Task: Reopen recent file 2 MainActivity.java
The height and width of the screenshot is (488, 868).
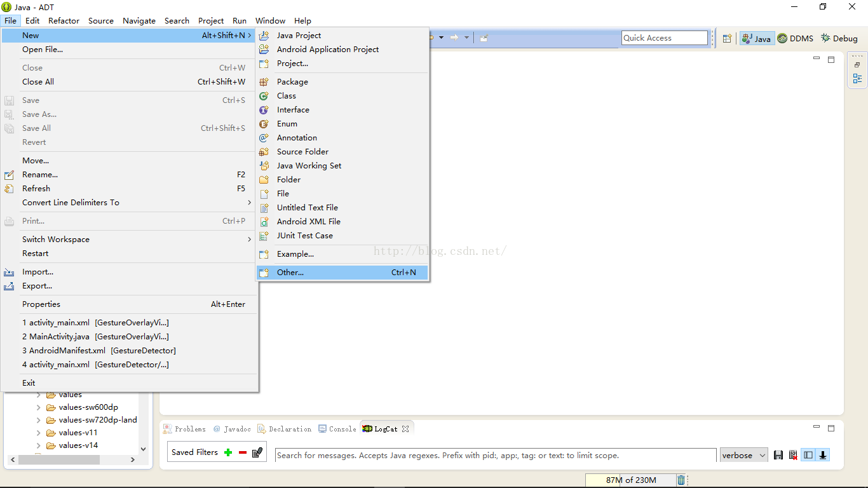Action: [128, 337]
